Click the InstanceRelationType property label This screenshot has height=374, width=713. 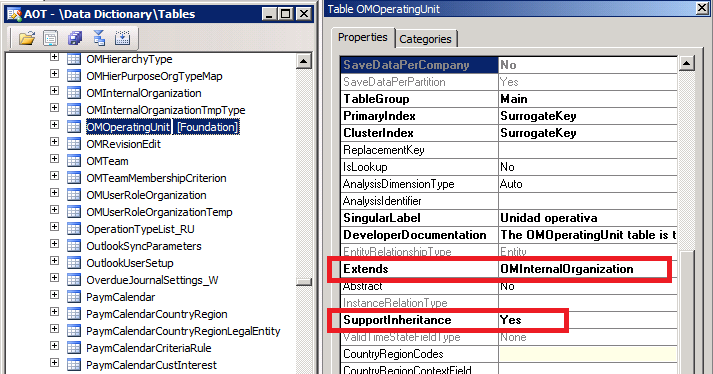[x=395, y=303]
